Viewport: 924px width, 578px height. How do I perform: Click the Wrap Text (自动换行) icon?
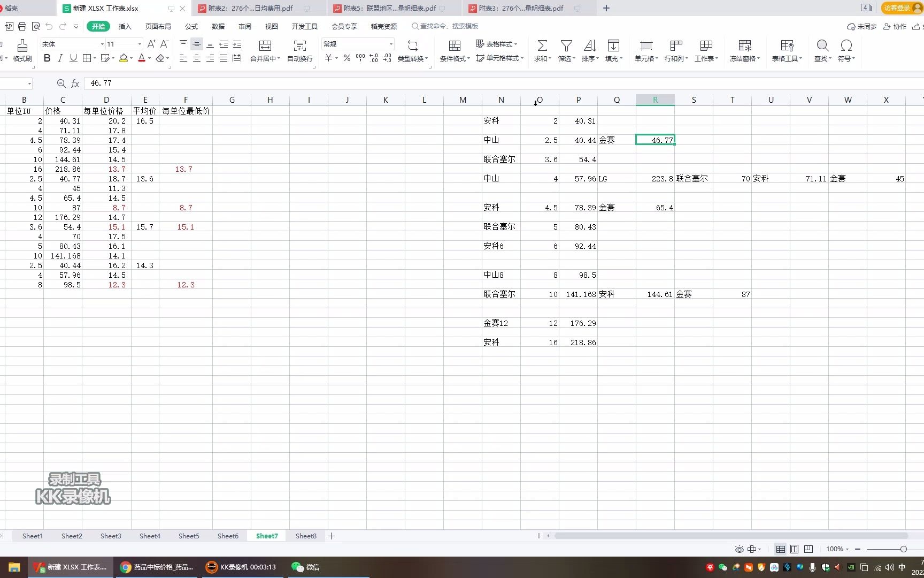pyautogui.click(x=300, y=45)
